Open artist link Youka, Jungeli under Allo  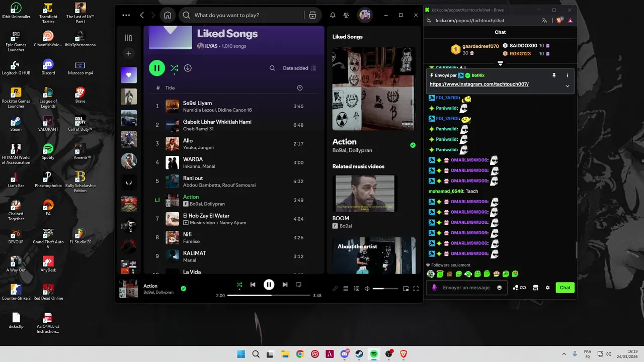pos(198,148)
